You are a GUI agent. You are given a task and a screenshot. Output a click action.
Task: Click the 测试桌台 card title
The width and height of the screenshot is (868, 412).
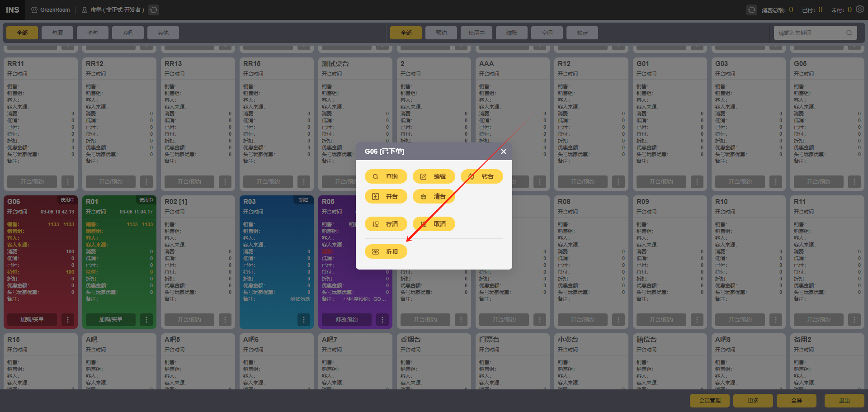[x=335, y=64]
